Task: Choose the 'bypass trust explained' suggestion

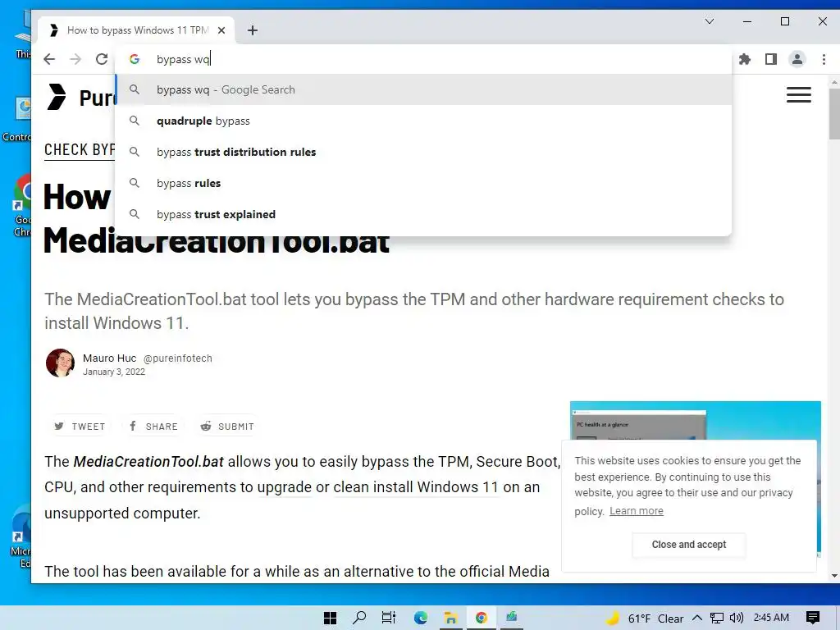Action: point(423,214)
